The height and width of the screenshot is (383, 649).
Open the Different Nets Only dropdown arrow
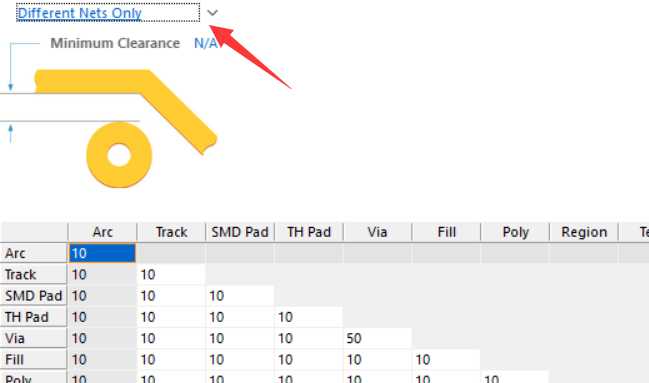point(212,13)
